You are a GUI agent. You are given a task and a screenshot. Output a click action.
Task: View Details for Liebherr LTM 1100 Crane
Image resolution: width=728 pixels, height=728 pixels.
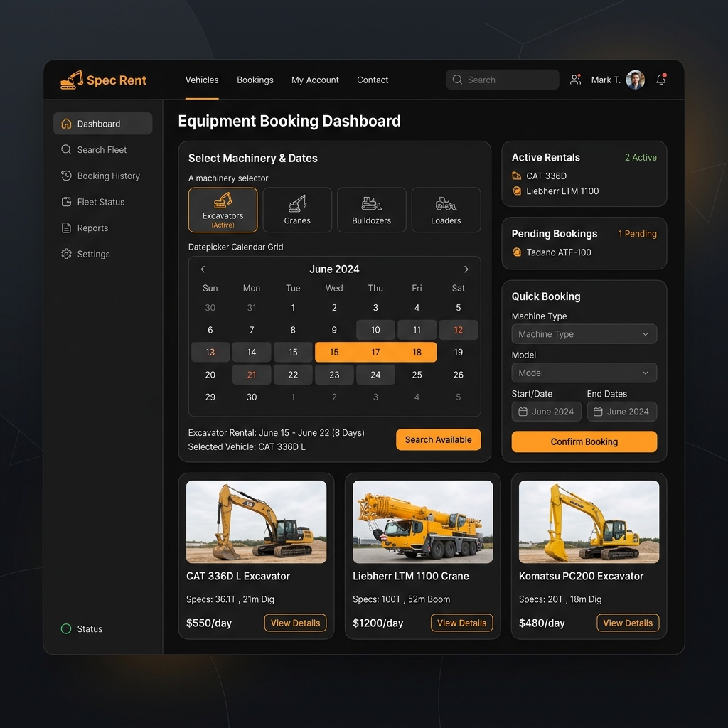(461, 623)
